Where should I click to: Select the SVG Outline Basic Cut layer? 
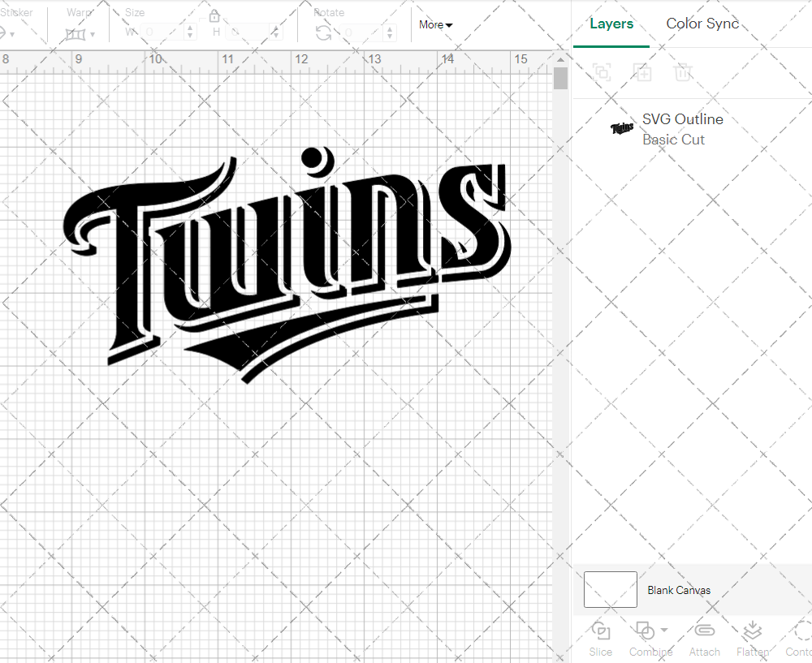click(682, 129)
